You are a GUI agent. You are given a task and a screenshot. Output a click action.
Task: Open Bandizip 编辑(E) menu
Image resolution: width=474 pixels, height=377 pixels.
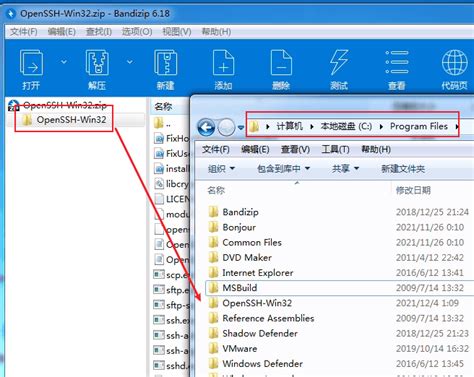click(x=61, y=32)
